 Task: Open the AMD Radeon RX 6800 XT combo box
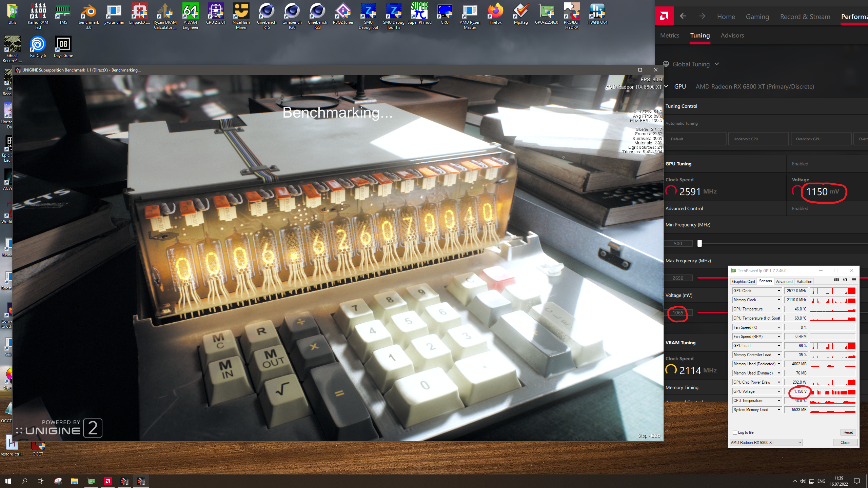coord(766,442)
